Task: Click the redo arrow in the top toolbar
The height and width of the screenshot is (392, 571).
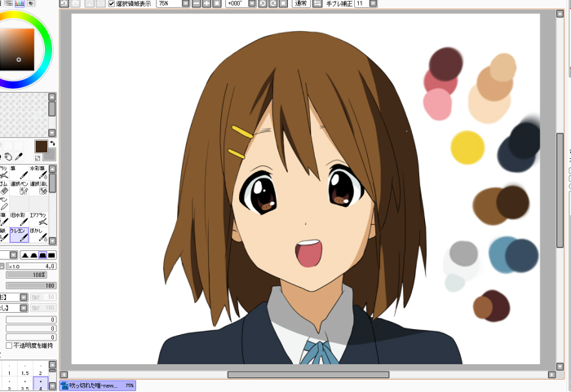Action: [x=75, y=3]
